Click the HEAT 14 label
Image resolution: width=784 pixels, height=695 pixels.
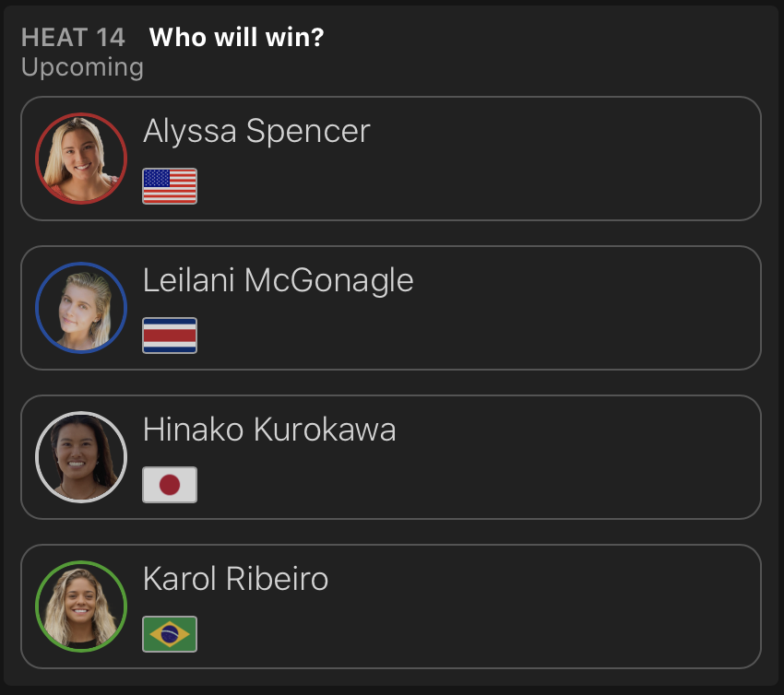point(73,38)
